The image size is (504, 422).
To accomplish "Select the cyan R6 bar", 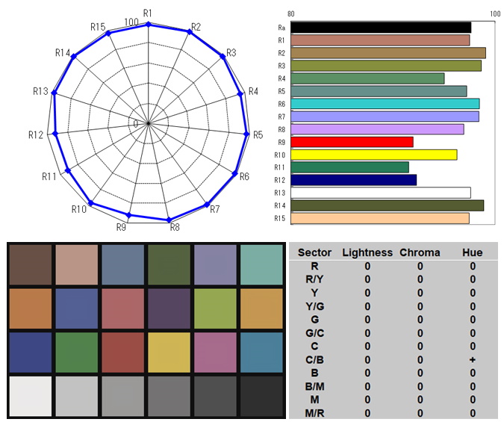I will (x=385, y=104).
